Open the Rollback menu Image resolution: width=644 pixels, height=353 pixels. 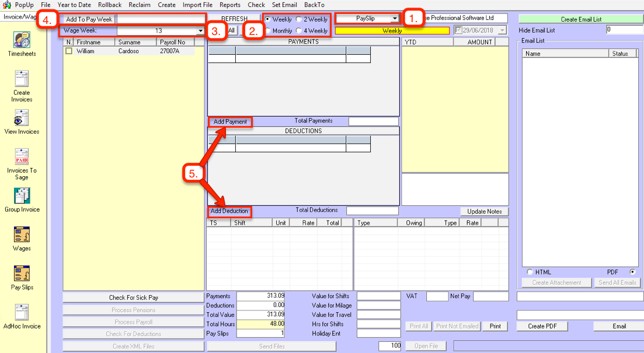(110, 5)
